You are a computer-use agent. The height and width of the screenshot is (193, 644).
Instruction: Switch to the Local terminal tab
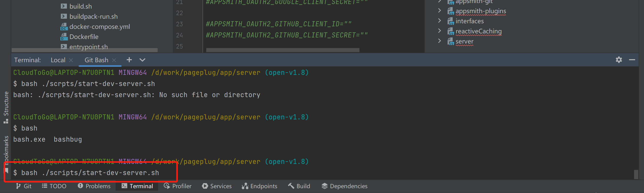pyautogui.click(x=58, y=60)
